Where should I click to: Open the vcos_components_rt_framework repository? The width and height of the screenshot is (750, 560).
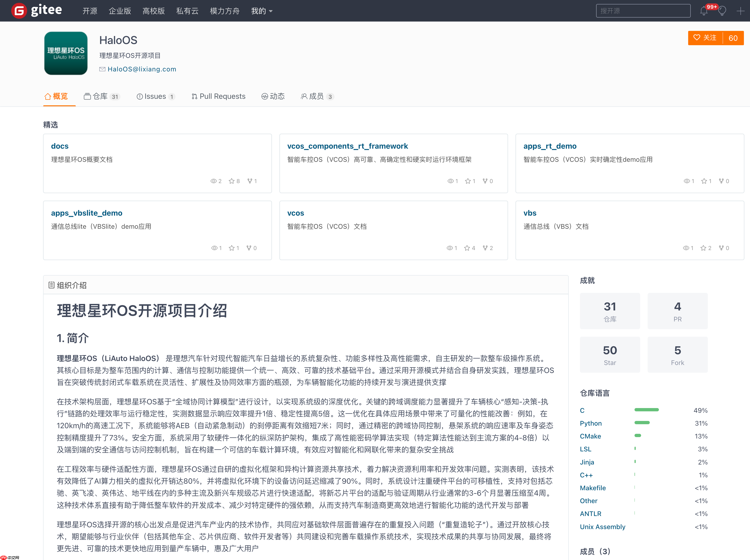pos(348,146)
